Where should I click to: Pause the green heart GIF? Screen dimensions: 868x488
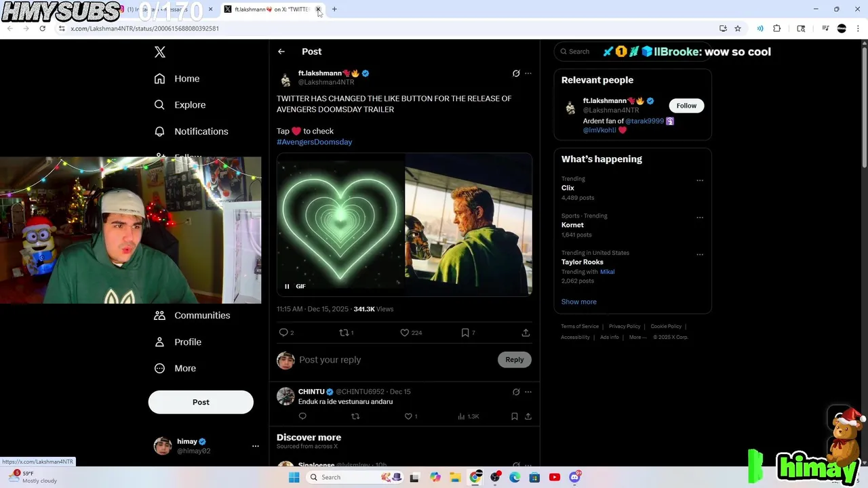[287, 286]
